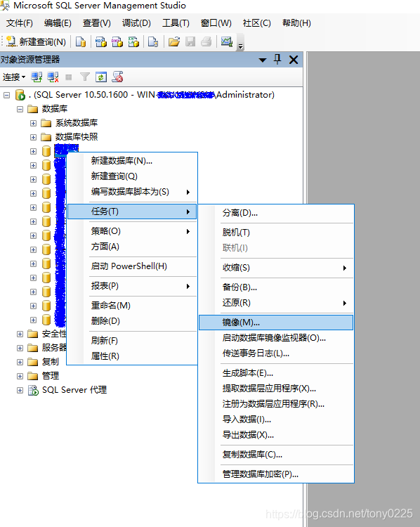Start an Analysis Services XMLA query
420x527 pixels.
click(x=133, y=41)
